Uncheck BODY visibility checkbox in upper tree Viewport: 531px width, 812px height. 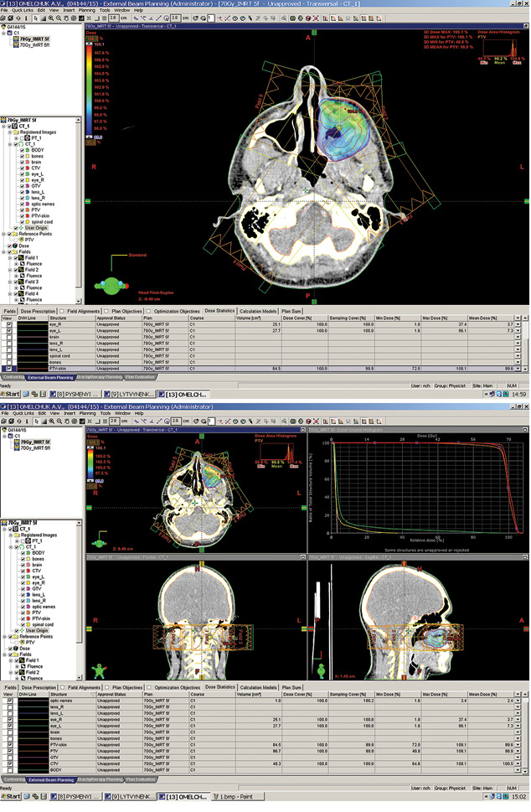click(x=22, y=150)
